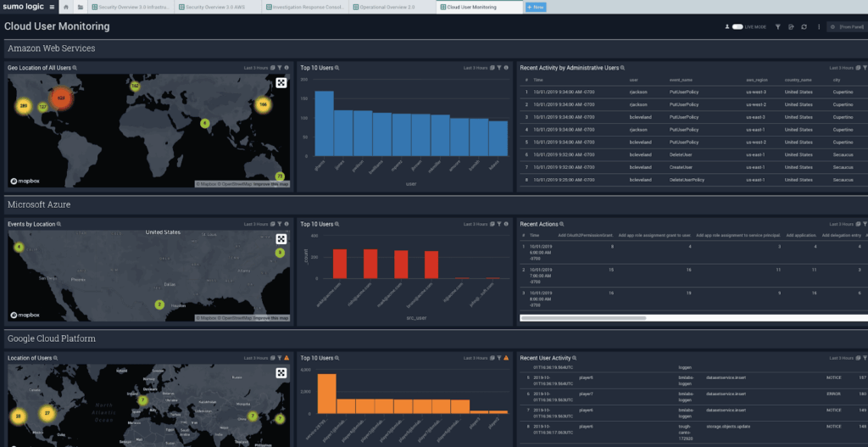Click the 289 cluster marker on AWS map
This screenshot has width=868, height=447.
(x=23, y=105)
